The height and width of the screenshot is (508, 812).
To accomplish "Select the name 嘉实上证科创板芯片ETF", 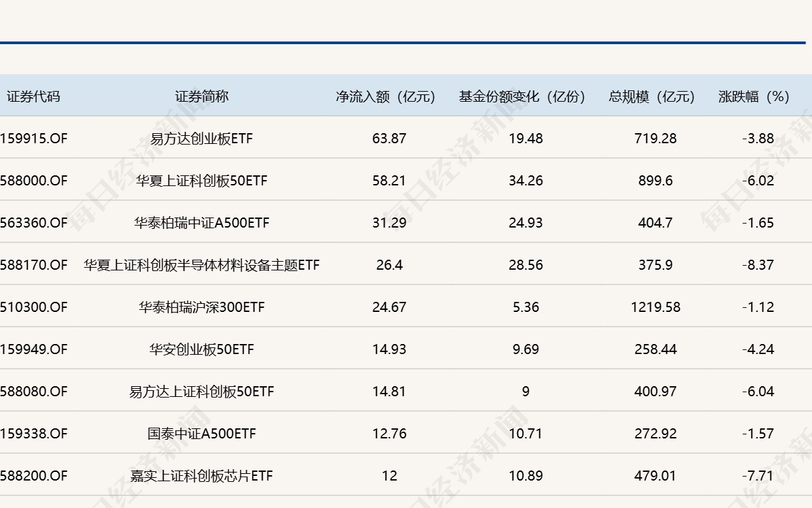I will [202, 476].
